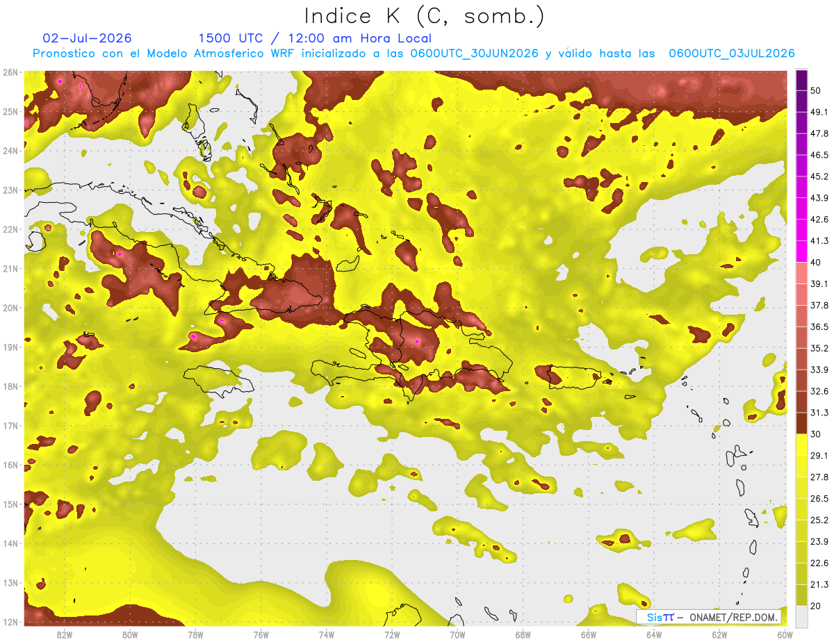Click the '23.9' color scale value

tap(819, 542)
